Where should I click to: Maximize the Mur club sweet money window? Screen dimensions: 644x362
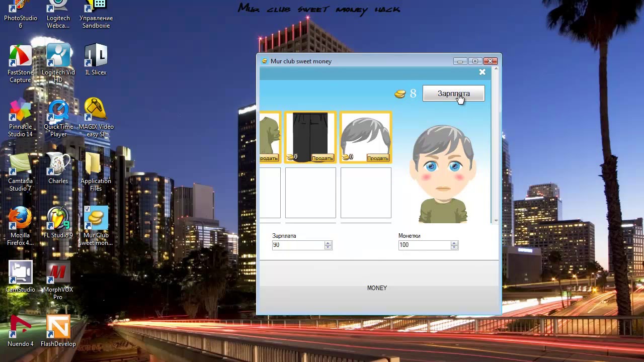pos(475,61)
